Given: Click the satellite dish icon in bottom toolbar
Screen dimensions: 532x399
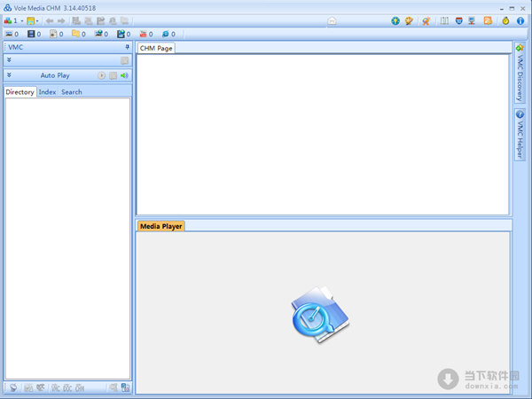Looking at the screenshot, I should pyautogui.click(x=14, y=387).
